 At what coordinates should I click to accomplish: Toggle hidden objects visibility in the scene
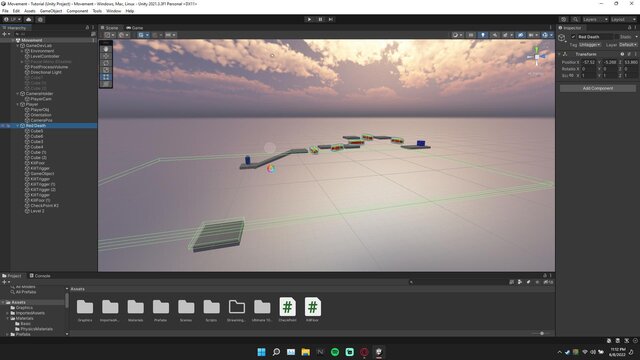[520, 35]
